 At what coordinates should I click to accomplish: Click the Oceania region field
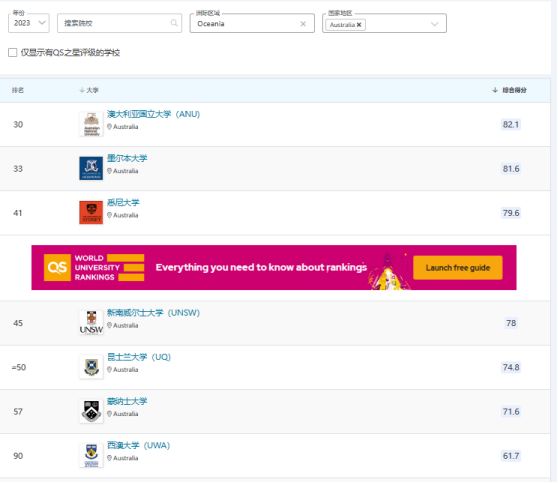coord(252,23)
